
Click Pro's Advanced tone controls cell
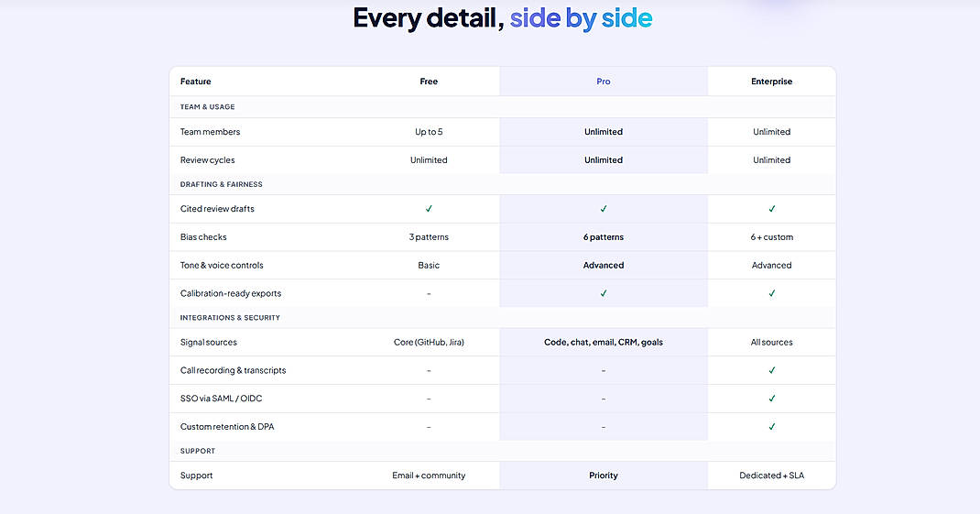(604, 265)
